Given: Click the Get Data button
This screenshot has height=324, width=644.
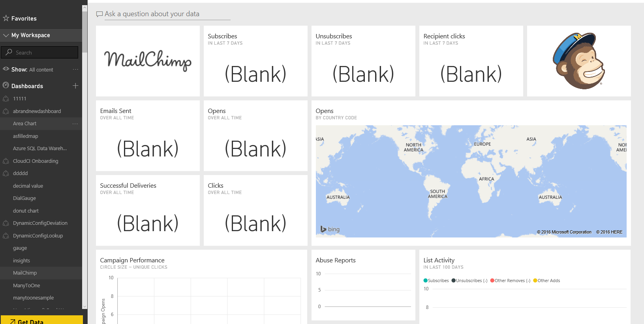Looking at the screenshot, I should (42, 320).
